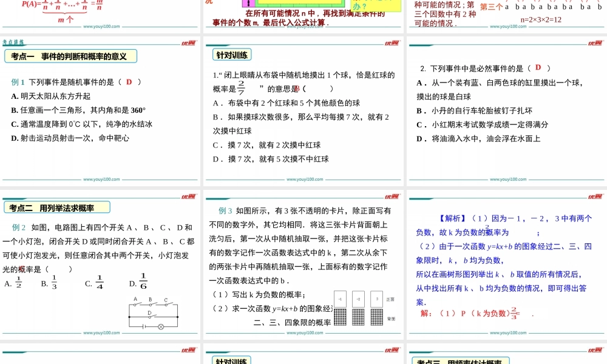Click option D. 将油滴入水中，油会浮在水面上
Viewport: 607px width, 364px height.
pyautogui.click(x=478, y=138)
